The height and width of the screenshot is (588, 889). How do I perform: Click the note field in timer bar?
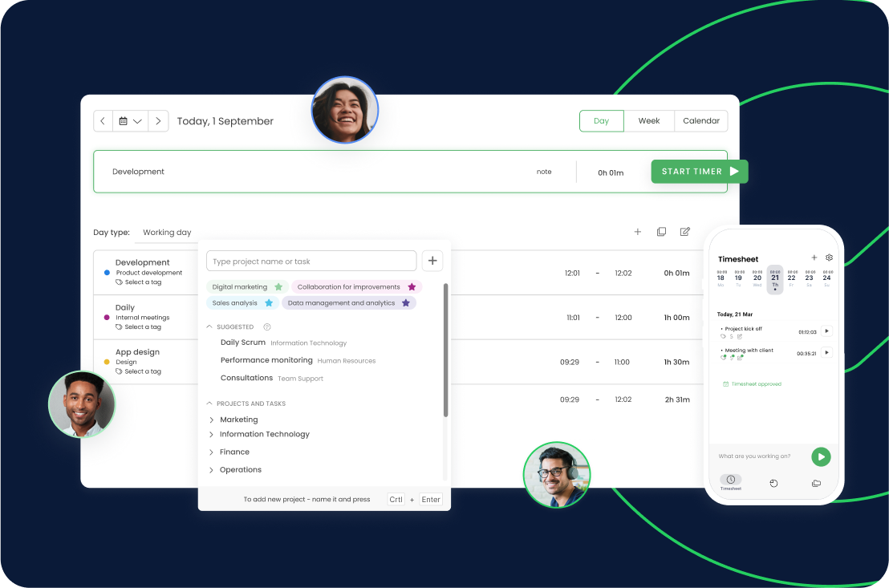coord(544,172)
